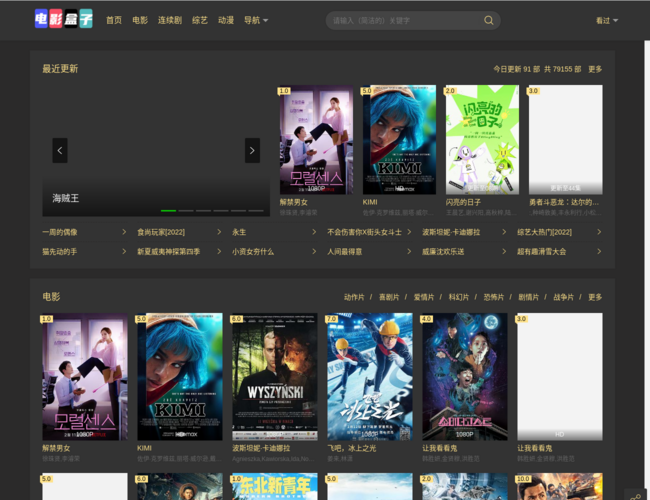Click 今日更新 91 部 count text
The width and height of the screenshot is (650, 500).
[x=517, y=69]
